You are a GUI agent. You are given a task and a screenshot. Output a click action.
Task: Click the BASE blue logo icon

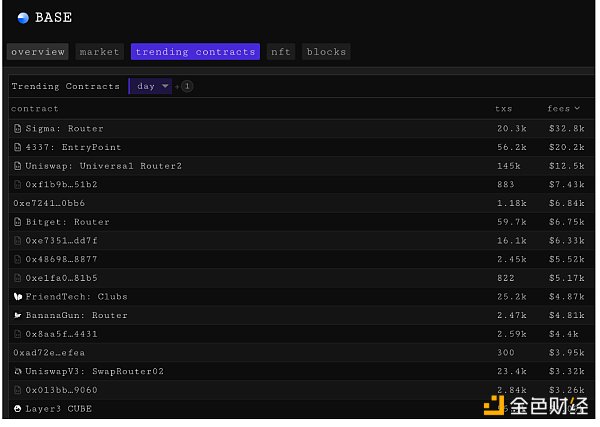(x=23, y=18)
